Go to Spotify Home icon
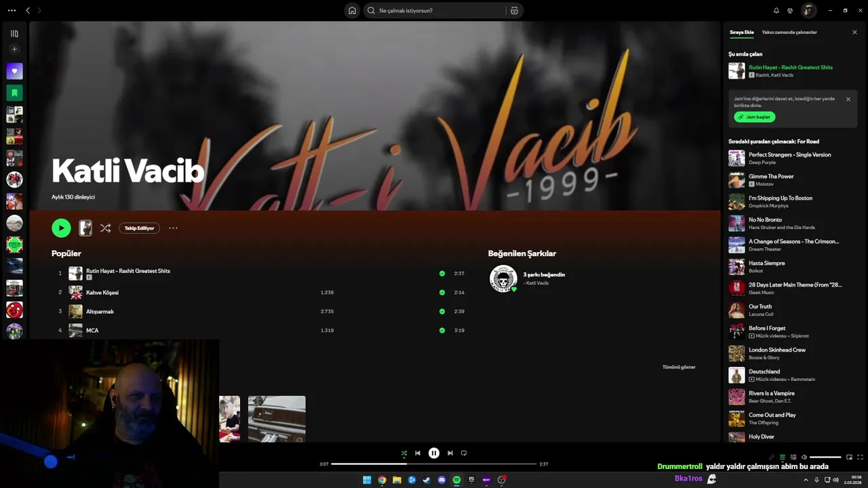This screenshot has height=488, width=868. click(352, 10)
